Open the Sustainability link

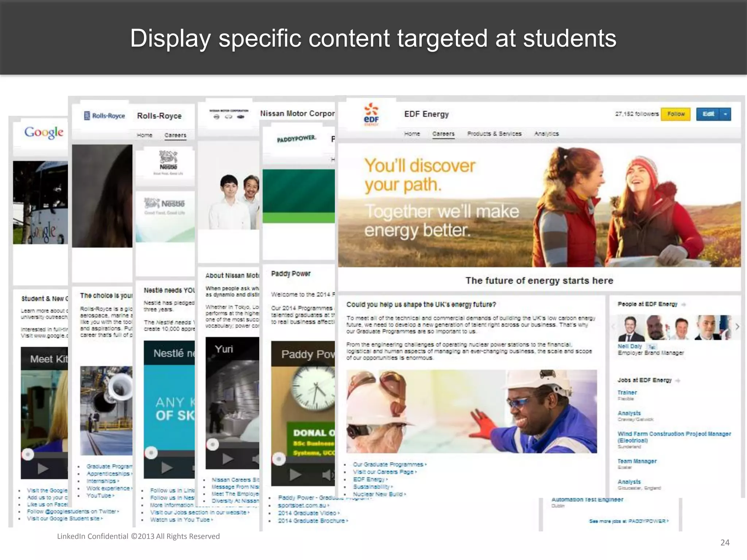coord(373,487)
